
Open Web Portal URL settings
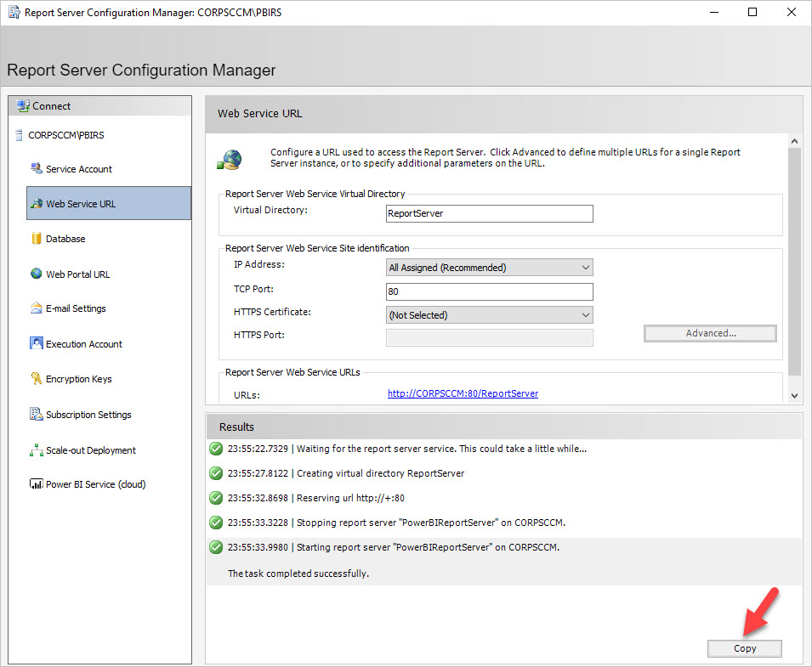77,274
